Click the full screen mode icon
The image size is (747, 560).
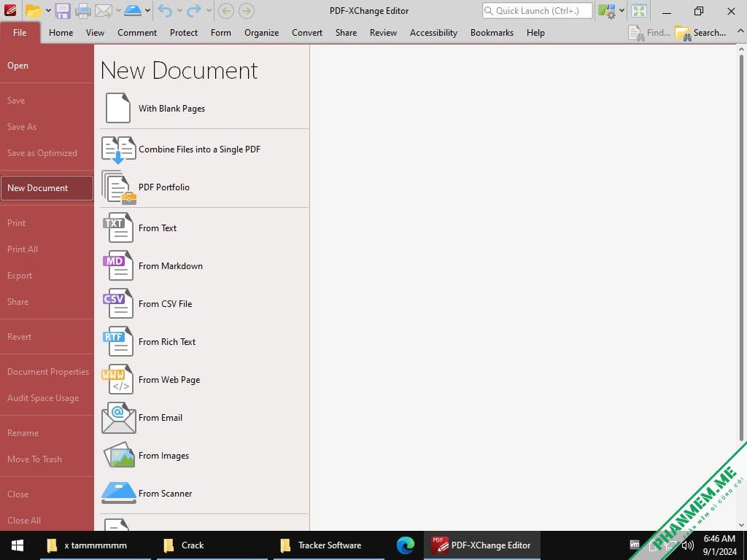(x=639, y=10)
